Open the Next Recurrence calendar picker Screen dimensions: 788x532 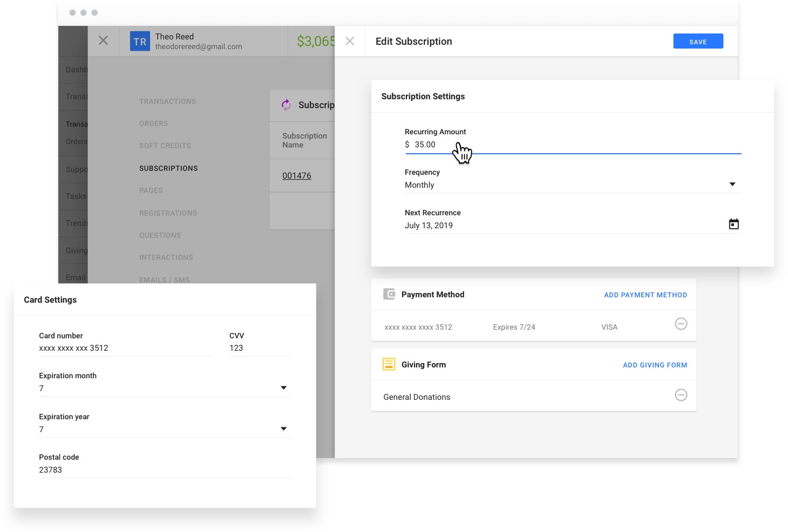pyautogui.click(x=733, y=223)
